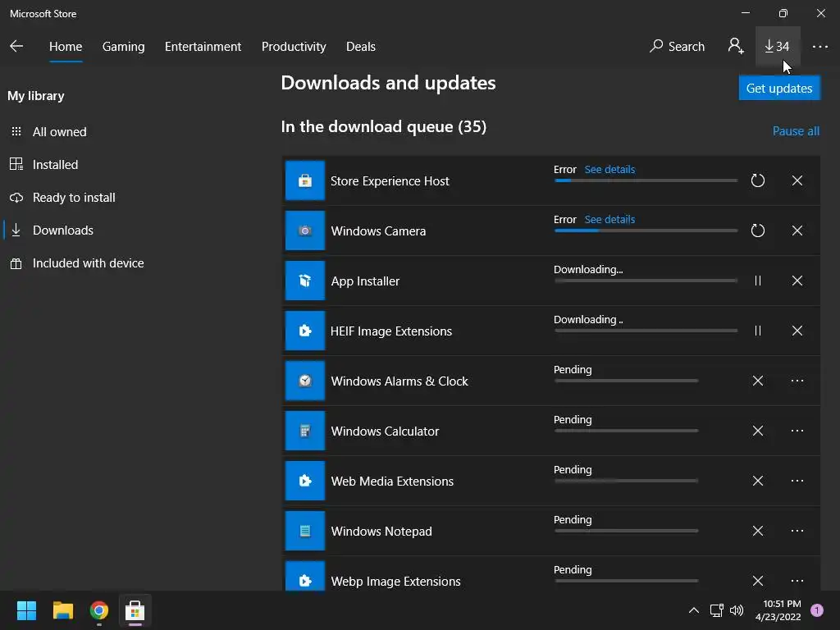Click the Windows Camera progress bar

(x=646, y=231)
